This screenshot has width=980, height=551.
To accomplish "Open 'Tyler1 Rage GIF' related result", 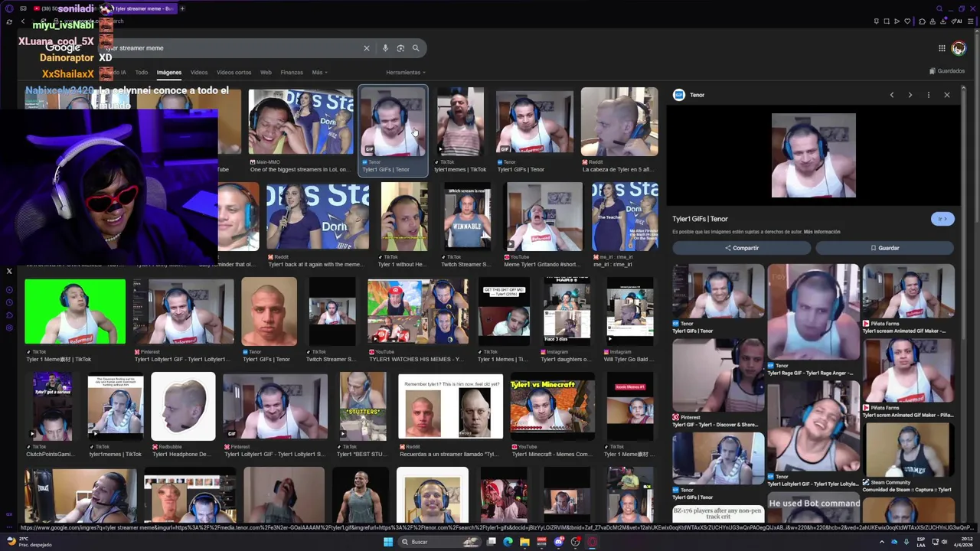I will click(812, 320).
